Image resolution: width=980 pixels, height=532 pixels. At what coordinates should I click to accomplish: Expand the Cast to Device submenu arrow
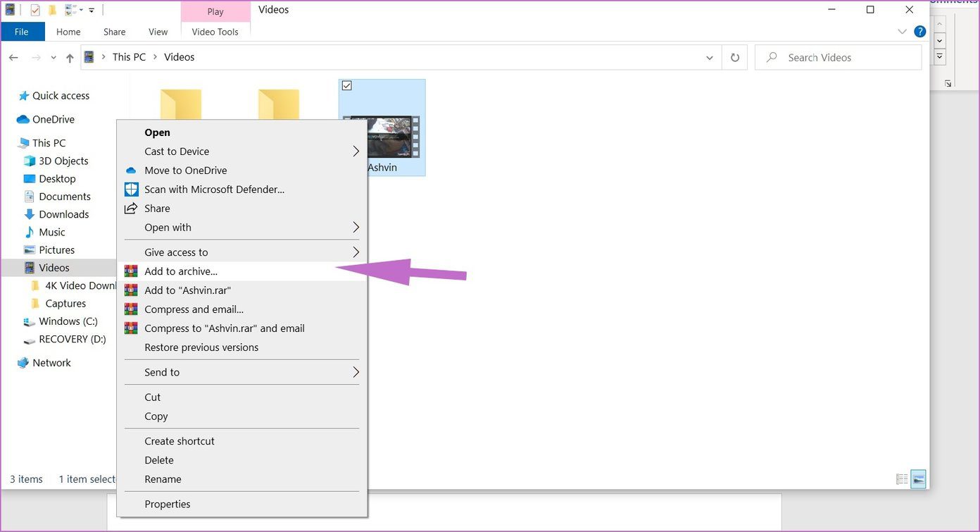(356, 151)
